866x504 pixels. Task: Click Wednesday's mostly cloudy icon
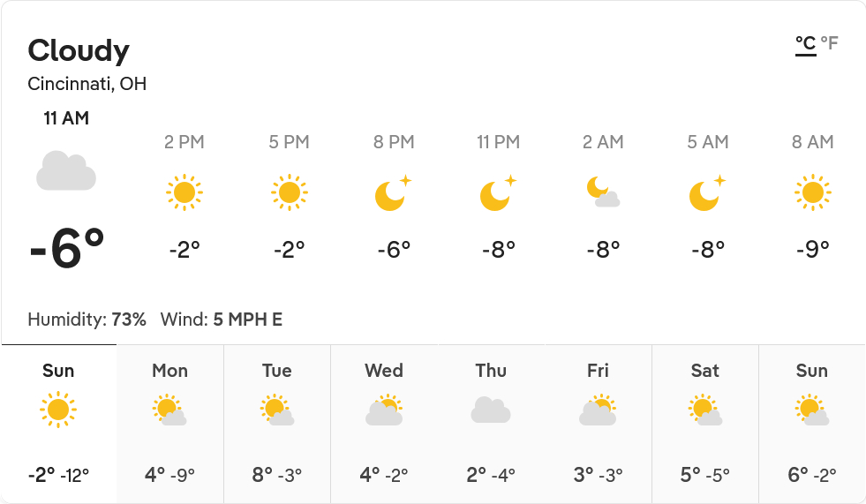pos(384,411)
